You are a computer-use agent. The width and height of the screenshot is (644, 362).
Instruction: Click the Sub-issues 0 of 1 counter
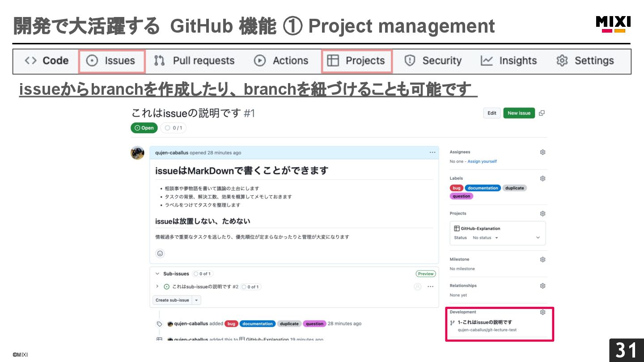tap(203, 274)
